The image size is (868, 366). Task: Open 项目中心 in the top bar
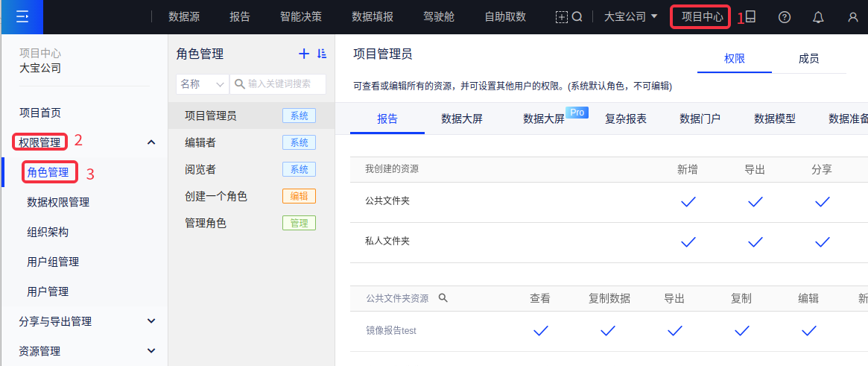702,16
